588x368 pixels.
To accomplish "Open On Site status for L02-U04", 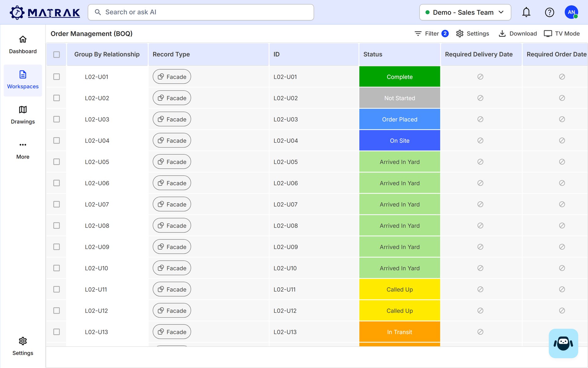I will pyautogui.click(x=400, y=140).
